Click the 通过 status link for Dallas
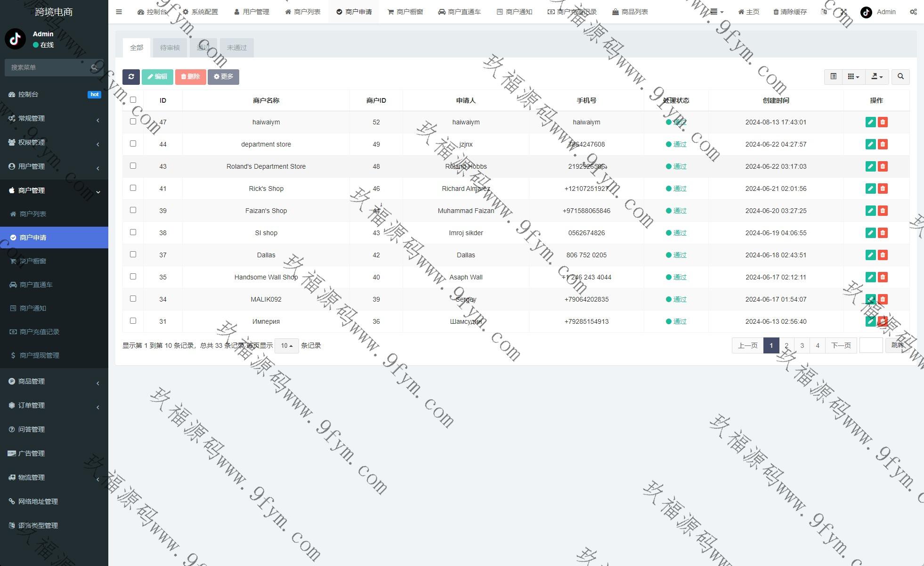 [680, 255]
